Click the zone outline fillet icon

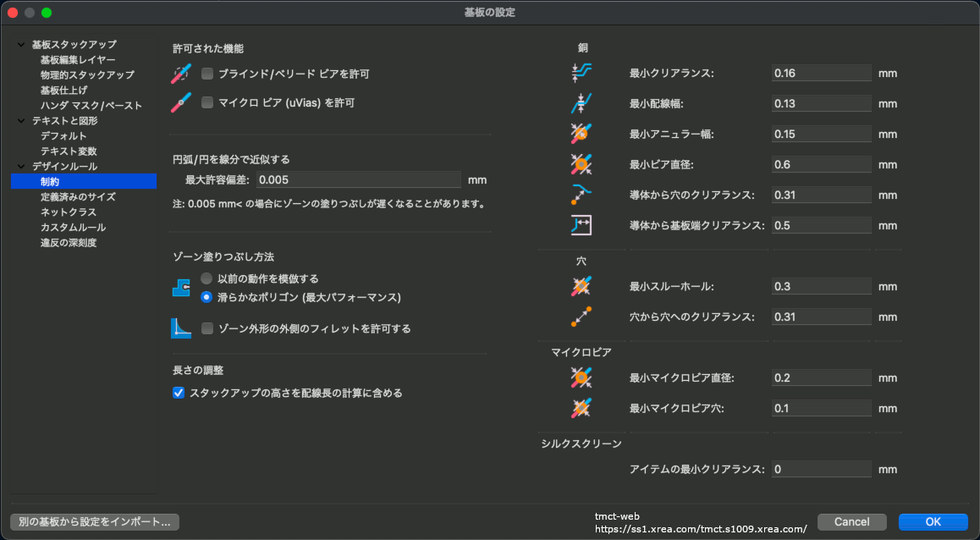pos(181,328)
